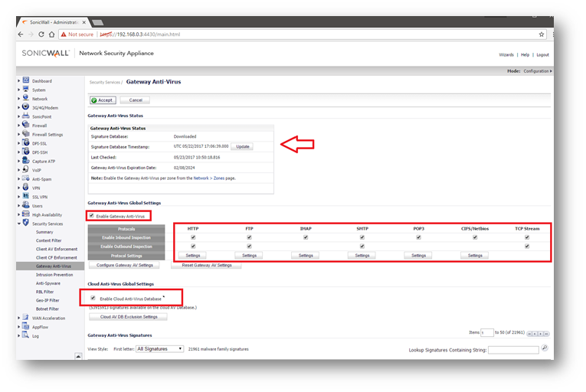This screenshot has height=392, width=586.
Task: Expand the Log tree arrow
Action: click(x=18, y=336)
